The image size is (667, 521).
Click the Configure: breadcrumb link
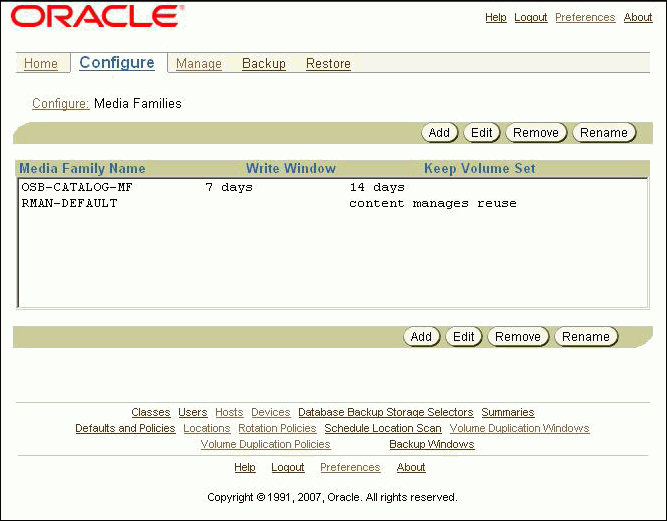pyautogui.click(x=61, y=103)
